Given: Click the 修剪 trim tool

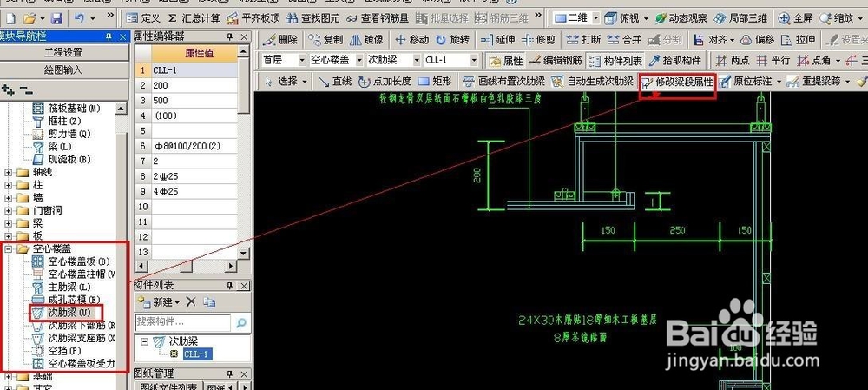Looking at the screenshot, I should pyautogui.click(x=539, y=40).
